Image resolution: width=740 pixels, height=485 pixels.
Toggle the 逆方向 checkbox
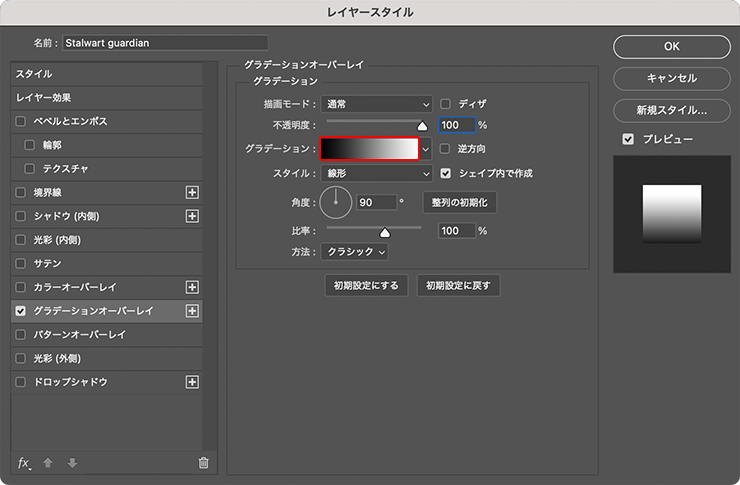coord(446,149)
